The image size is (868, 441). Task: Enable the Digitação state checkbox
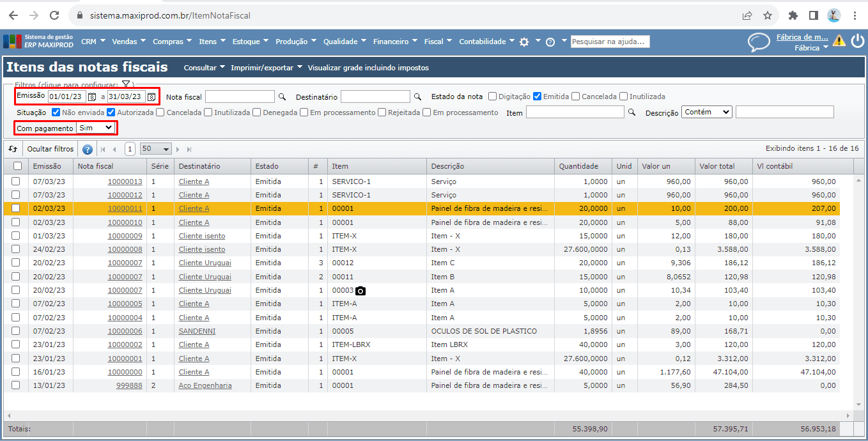[x=492, y=97]
